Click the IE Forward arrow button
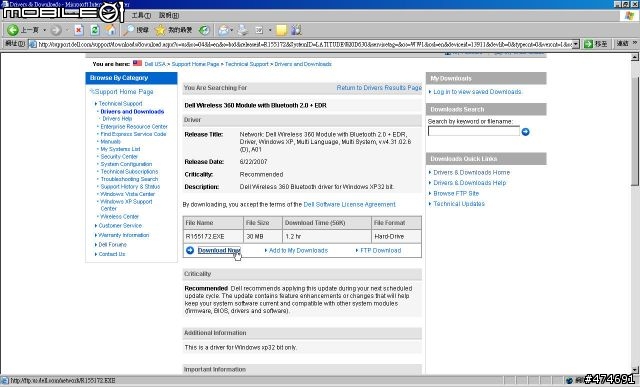 (56, 30)
